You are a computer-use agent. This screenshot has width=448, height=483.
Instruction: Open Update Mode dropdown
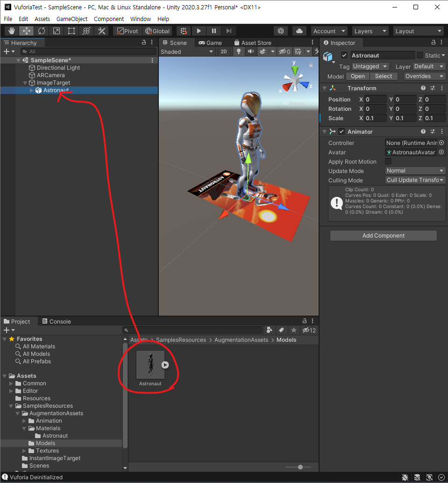click(x=415, y=171)
